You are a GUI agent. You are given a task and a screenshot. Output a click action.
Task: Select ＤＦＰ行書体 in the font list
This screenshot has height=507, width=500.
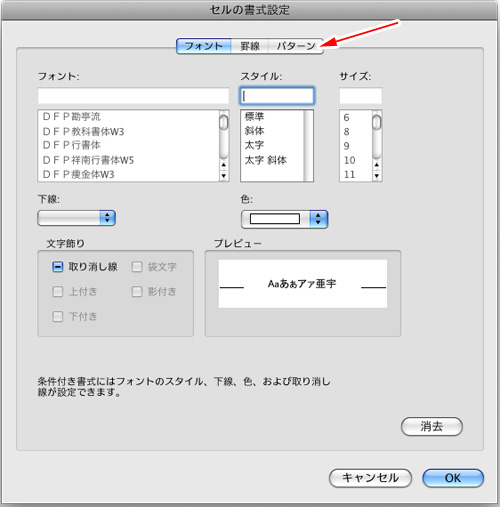(72, 145)
